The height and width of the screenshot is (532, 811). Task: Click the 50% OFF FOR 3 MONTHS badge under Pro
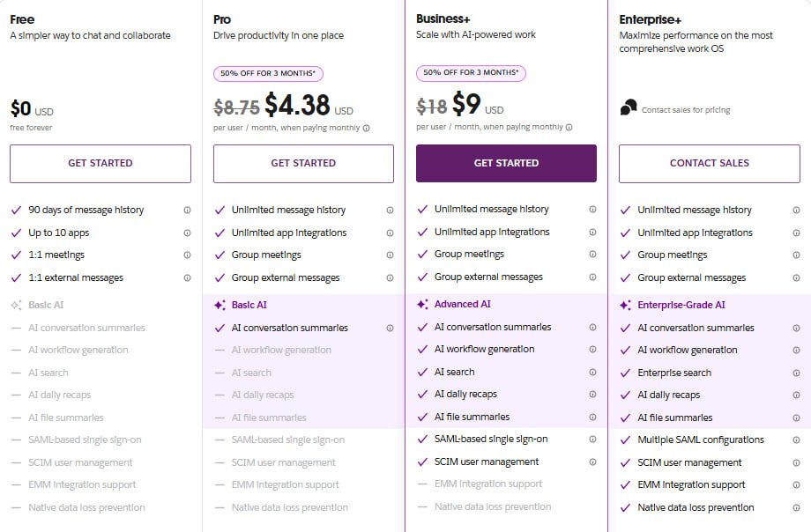pyautogui.click(x=269, y=74)
